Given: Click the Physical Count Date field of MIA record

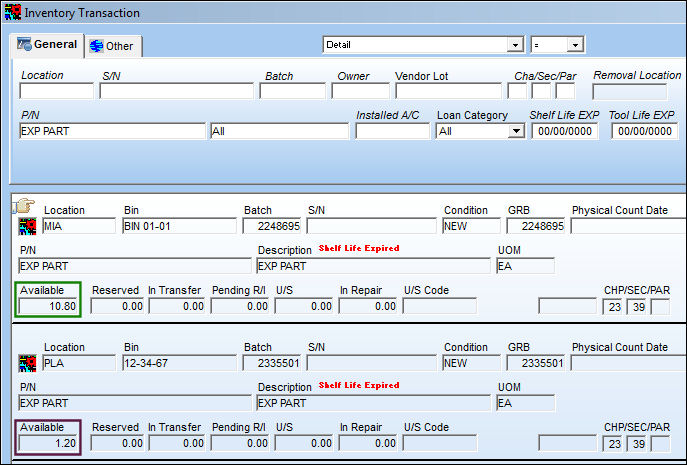Looking at the screenshot, I should point(628,226).
